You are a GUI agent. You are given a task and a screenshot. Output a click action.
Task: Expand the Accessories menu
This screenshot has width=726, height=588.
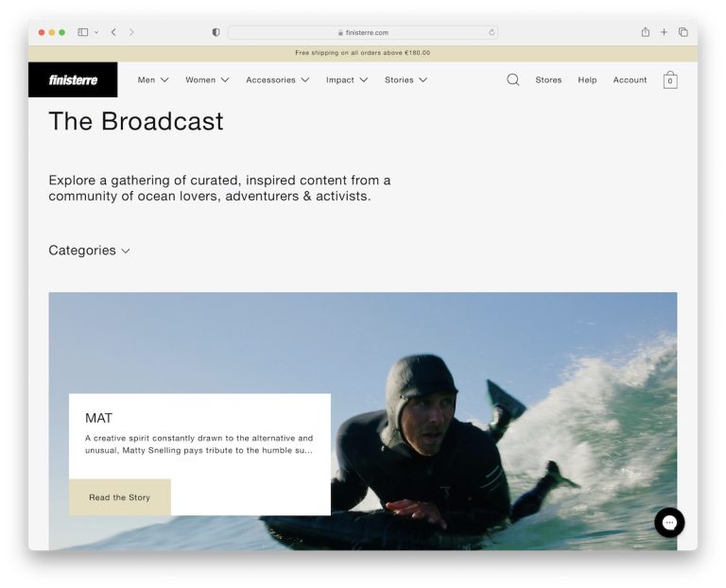point(277,80)
